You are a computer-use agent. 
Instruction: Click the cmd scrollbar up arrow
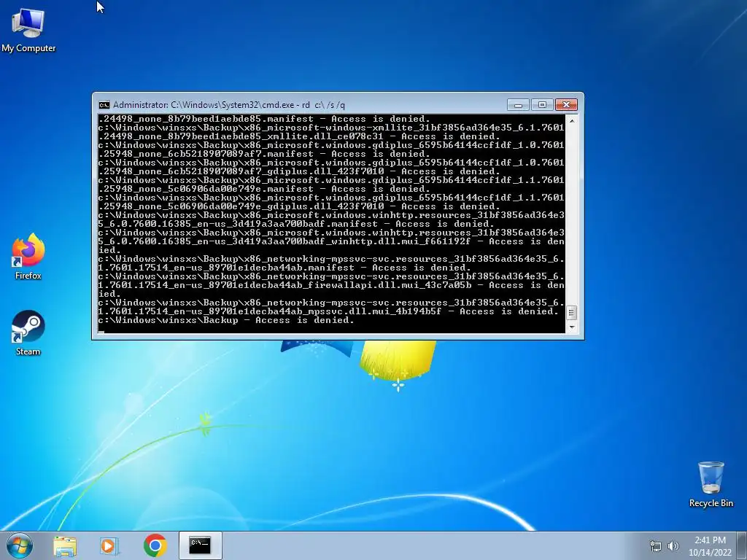pos(572,121)
